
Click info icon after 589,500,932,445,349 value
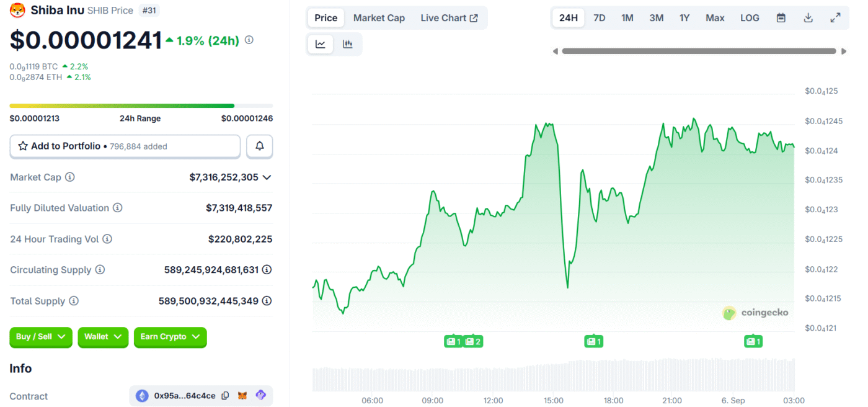click(x=267, y=301)
